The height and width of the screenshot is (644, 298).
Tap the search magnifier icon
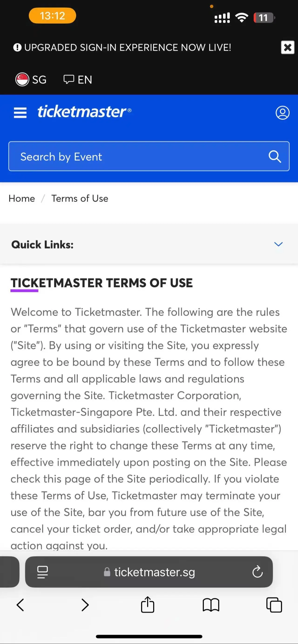tap(275, 157)
